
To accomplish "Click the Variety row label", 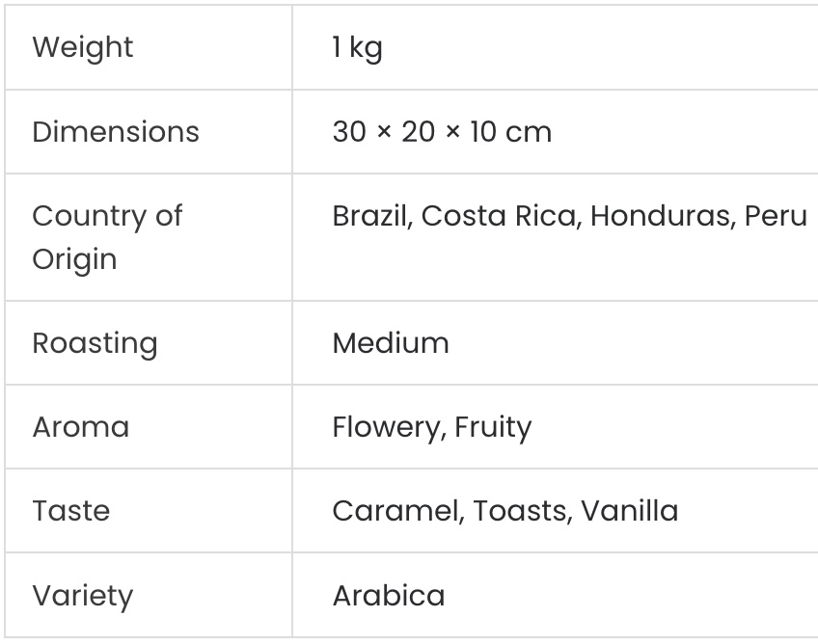I will click(x=83, y=596).
